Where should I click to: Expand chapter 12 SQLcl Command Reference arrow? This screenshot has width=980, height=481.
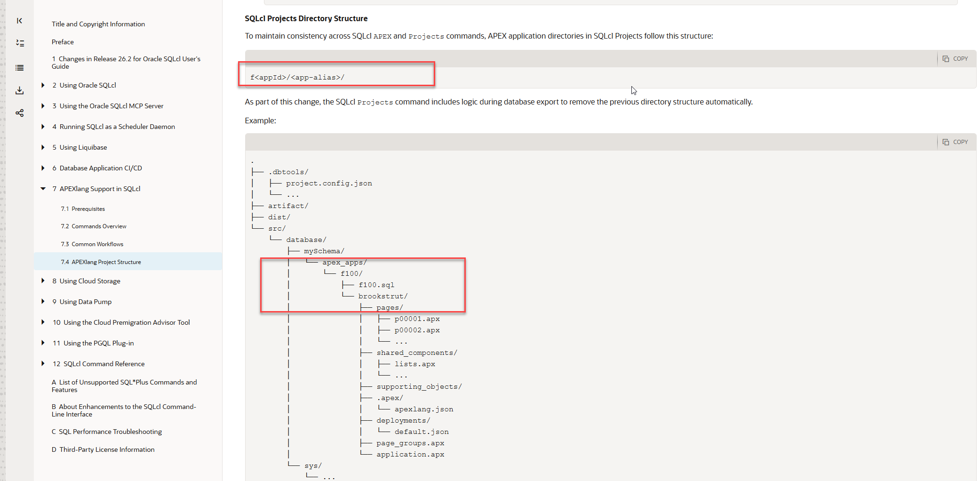click(x=43, y=364)
